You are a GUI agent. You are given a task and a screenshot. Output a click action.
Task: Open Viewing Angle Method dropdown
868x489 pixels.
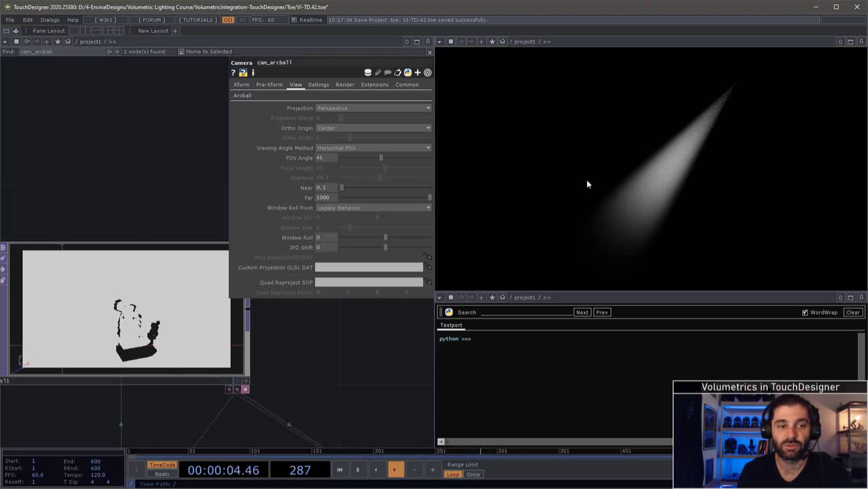click(x=373, y=148)
